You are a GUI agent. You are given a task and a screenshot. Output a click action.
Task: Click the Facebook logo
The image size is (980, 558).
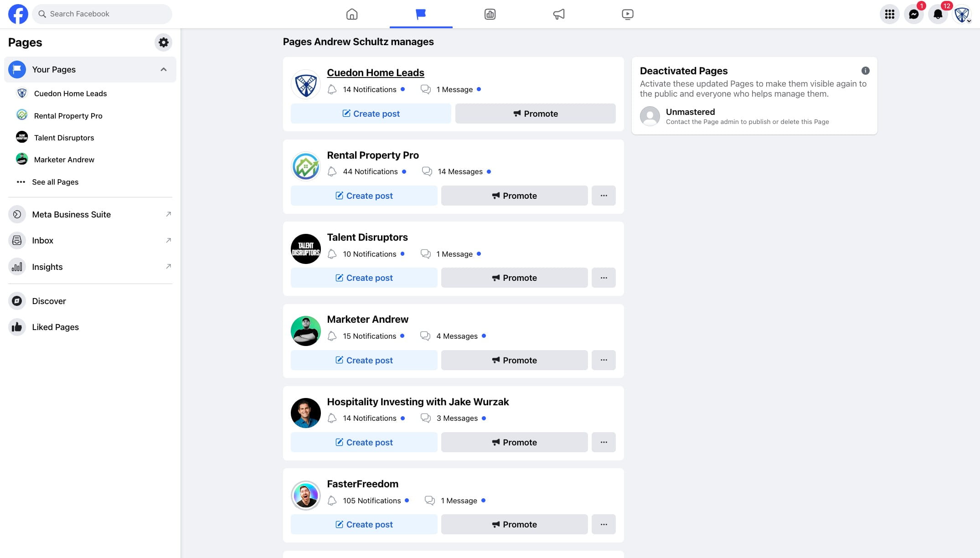(18, 14)
